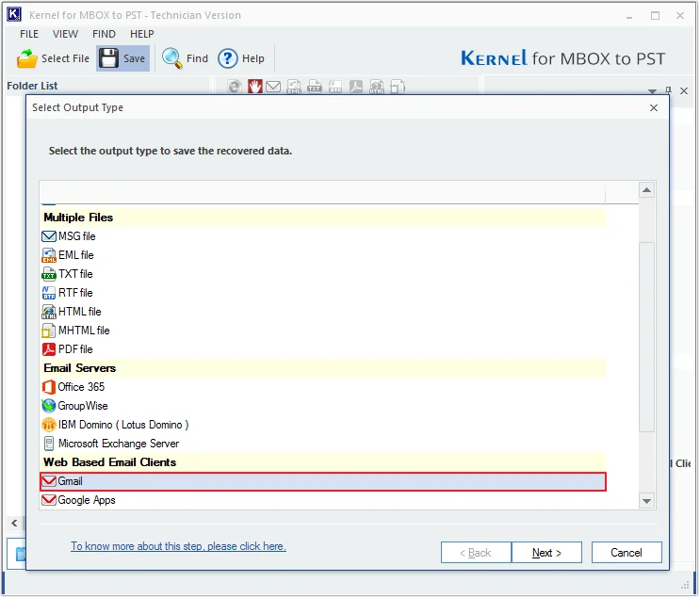The width and height of the screenshot is (700, 598).
Task: Choose GroupWise email server
Action: 323,406
